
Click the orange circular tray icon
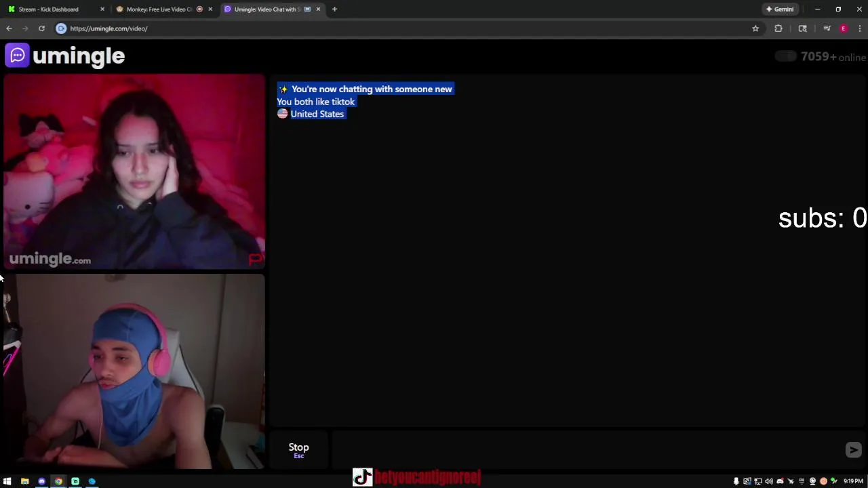pyautogui.click(x=823, y=481)
